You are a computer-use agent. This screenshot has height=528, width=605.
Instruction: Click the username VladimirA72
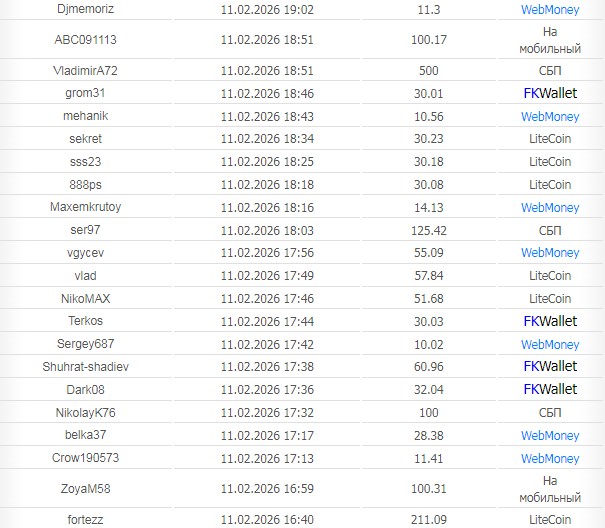(86, 71)
